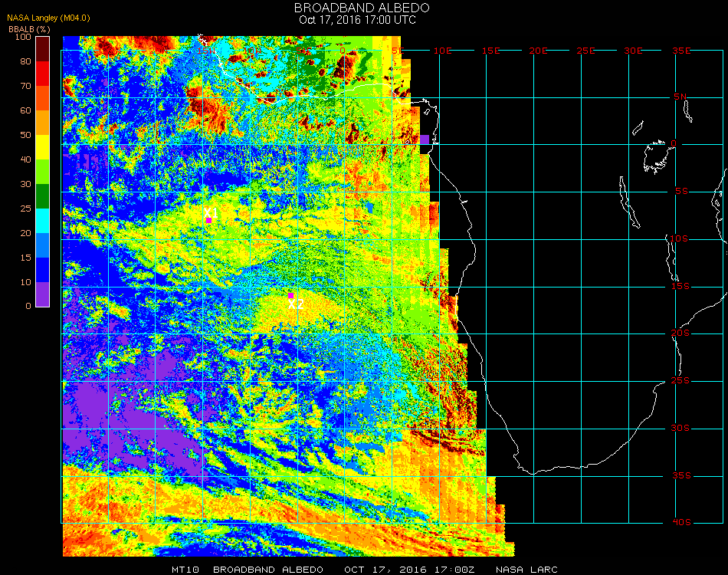Pick the light green 30-40 color bar segment
Screen dimensions: 728x575
coord(42,172)
